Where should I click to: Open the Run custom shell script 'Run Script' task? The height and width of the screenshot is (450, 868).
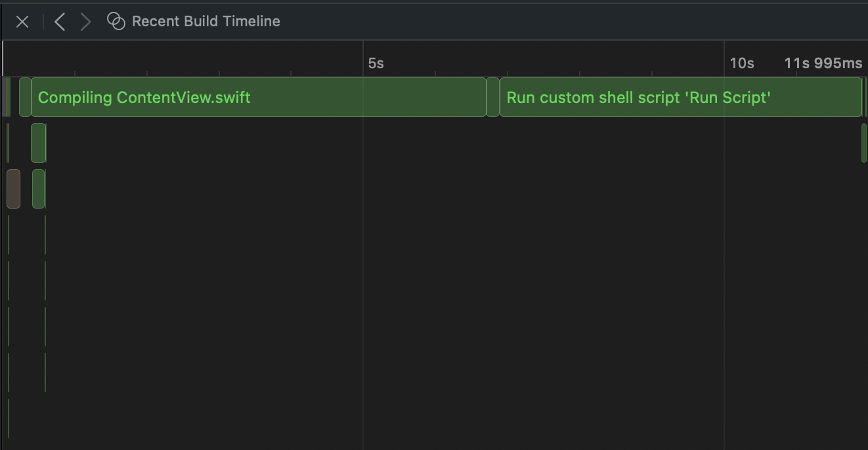[680, 97]
